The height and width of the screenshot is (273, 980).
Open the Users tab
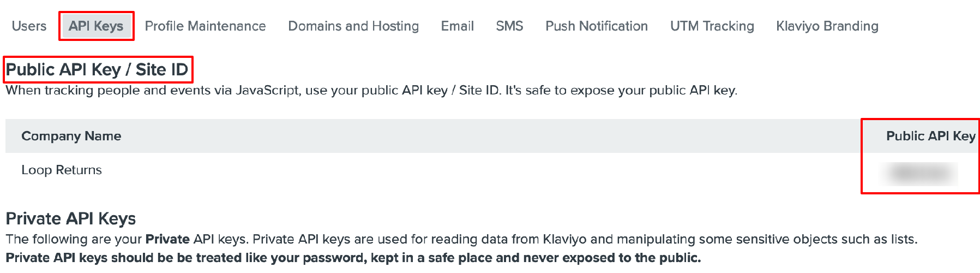pos(29,26)
